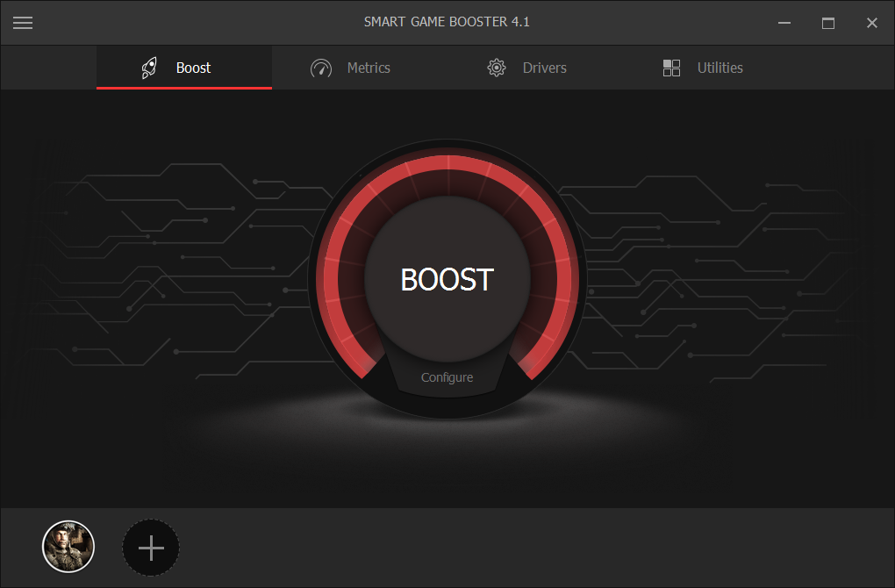Close the Smart Game Booster window
This screenshot has height=588, width=895.
coord(871,23)
